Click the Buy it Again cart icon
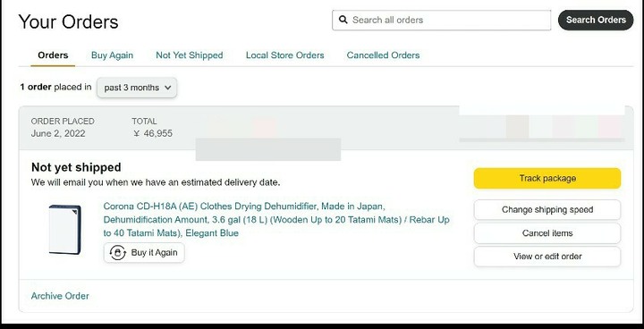 [x=118, y=253]
